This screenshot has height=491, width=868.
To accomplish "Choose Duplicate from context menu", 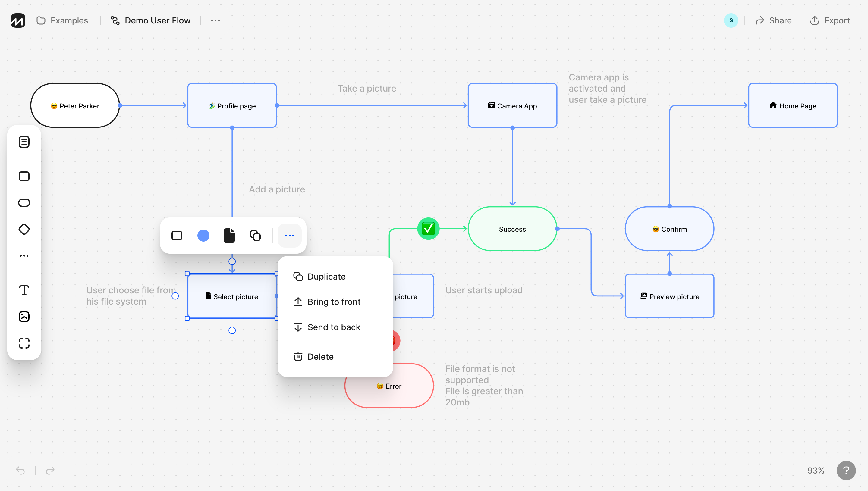I will click(335, 277).
